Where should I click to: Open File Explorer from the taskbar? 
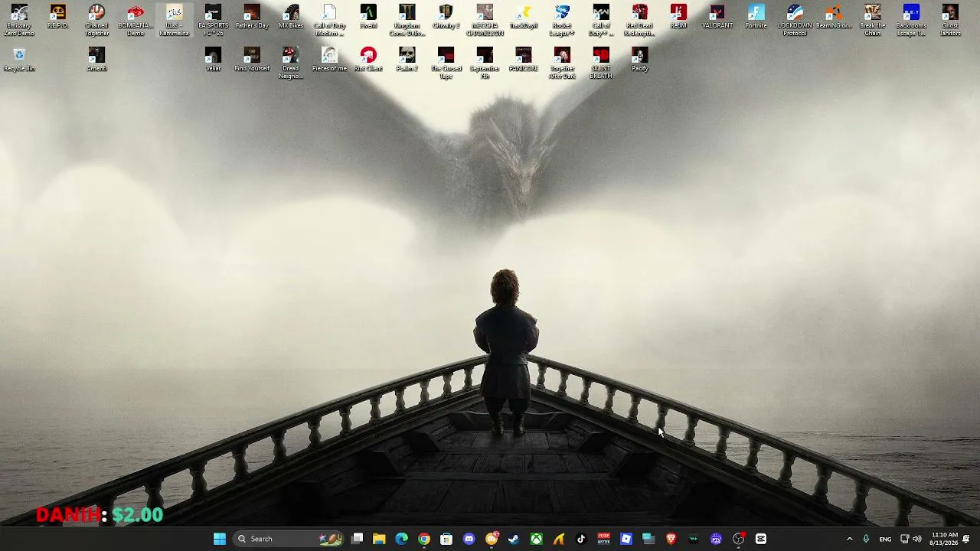pos(379,539)
